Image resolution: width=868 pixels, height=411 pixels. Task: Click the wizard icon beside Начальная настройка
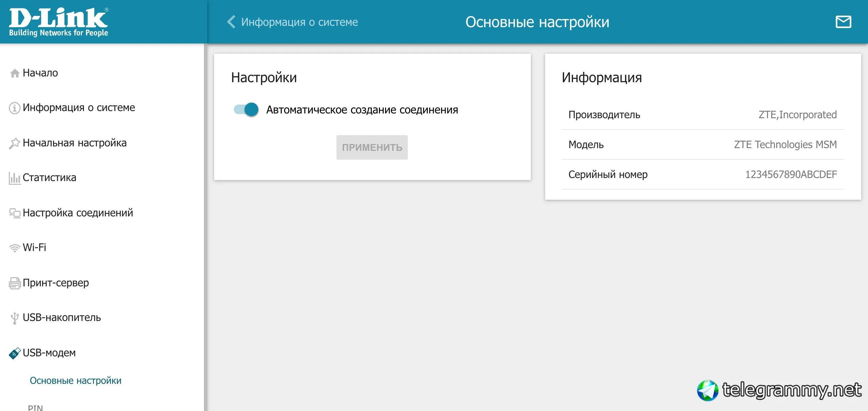(x=15, y=143)
